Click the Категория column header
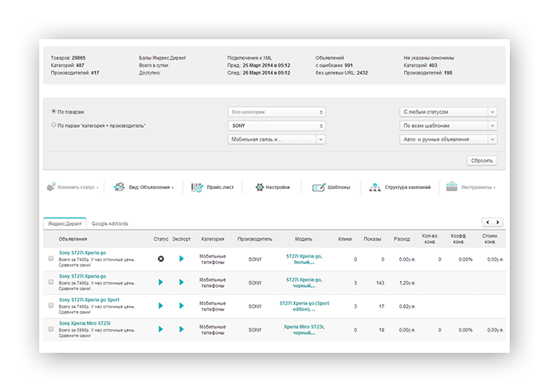Screen dimensions: 549x392 (x=213, y=239)
